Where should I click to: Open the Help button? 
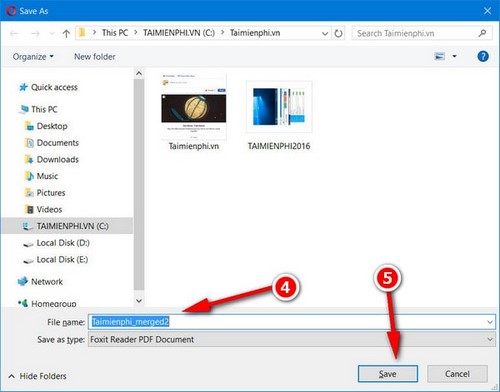click(x=483, y=56)
